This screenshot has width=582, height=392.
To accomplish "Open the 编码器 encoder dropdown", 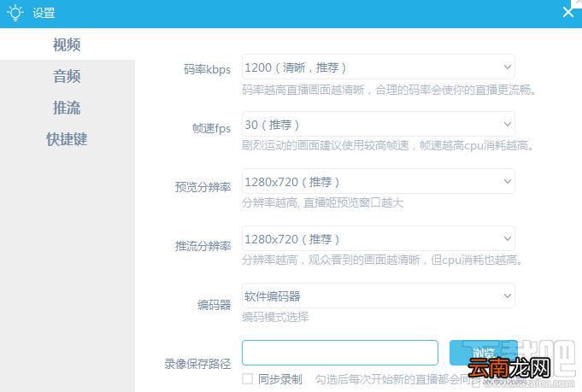I will 379,295.
